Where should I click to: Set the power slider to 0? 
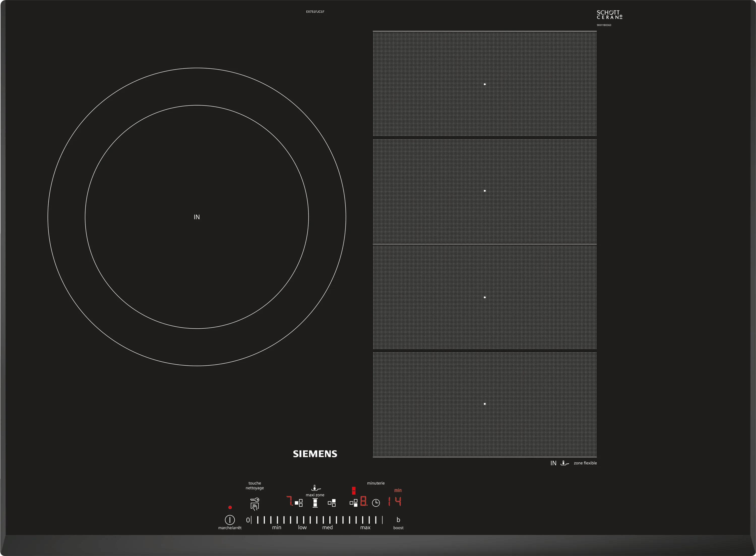248,520
